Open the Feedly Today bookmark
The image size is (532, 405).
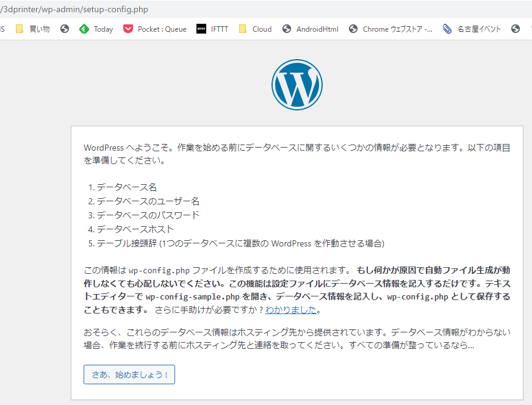pos(96,29)
